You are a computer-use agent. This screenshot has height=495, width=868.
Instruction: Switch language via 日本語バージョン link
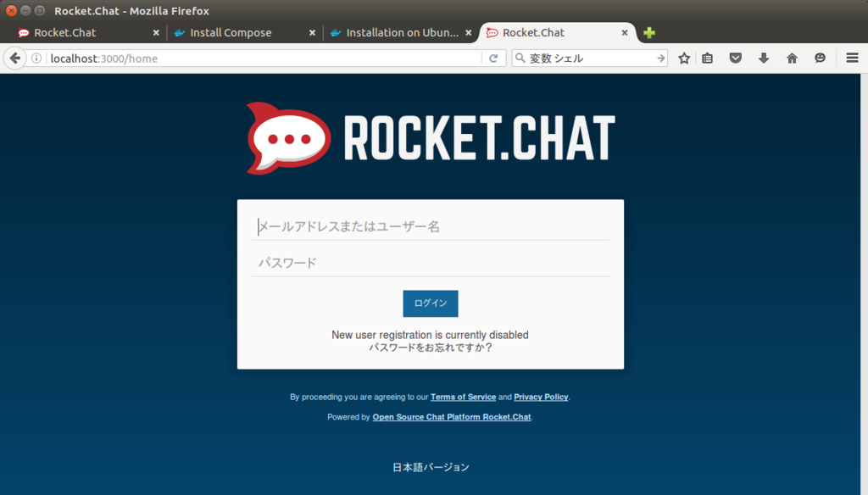click(x=431, y=467)
